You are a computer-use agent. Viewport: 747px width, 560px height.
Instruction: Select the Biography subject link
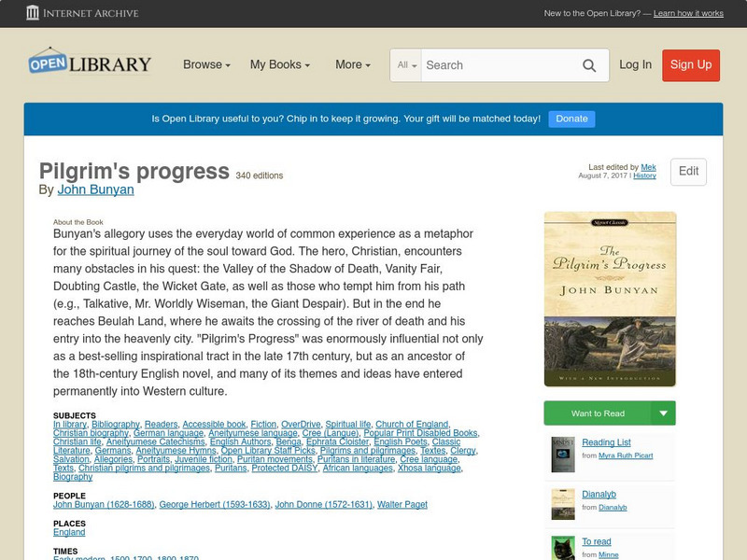click(x=73, y=477)
